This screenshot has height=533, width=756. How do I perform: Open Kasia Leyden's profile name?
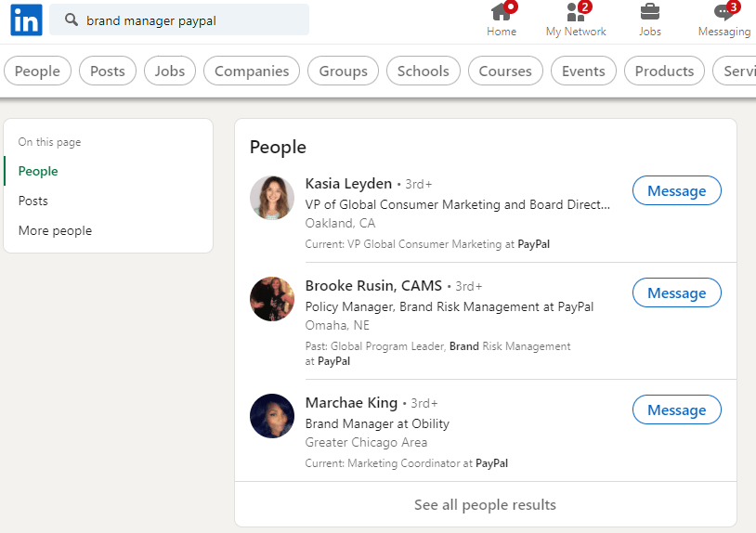click(x=348, y=184)
